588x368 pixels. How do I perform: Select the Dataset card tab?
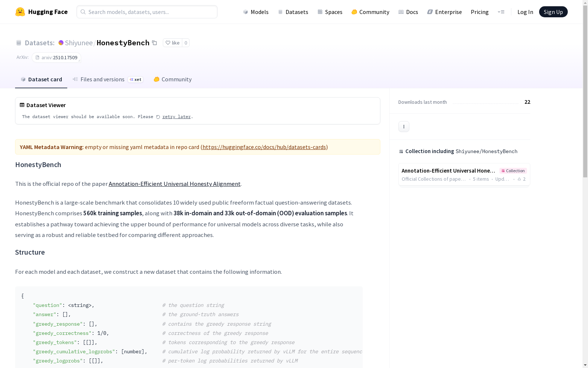pos(41,79)
